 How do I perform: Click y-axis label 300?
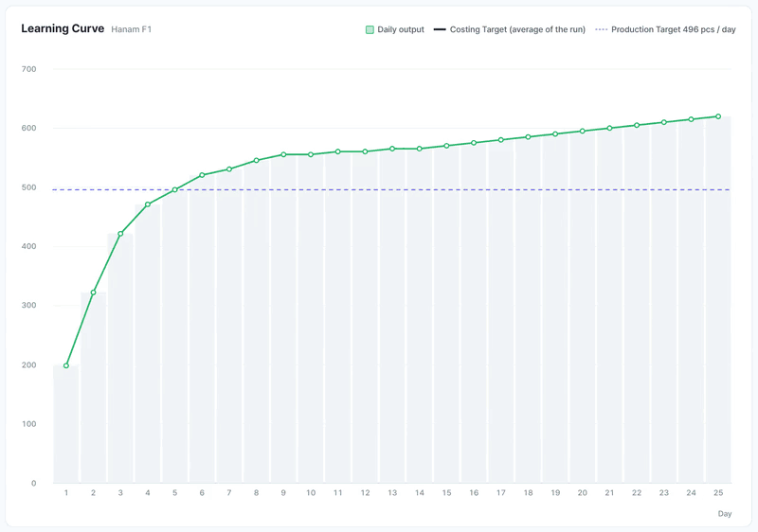click(29, 305)
